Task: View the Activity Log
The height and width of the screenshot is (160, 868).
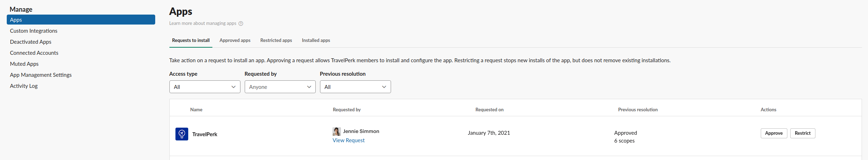Action: pyautogui.click(x=24, y=86)
